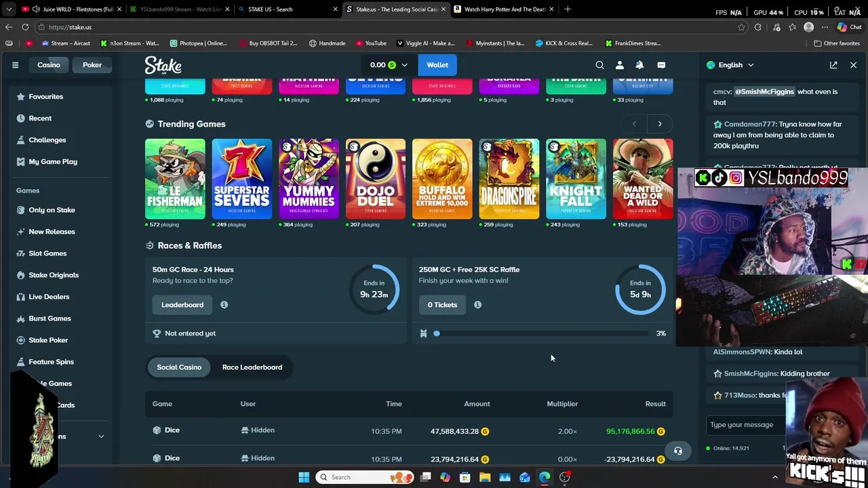Click the browser address bar
868x488 pixels.
387,27
